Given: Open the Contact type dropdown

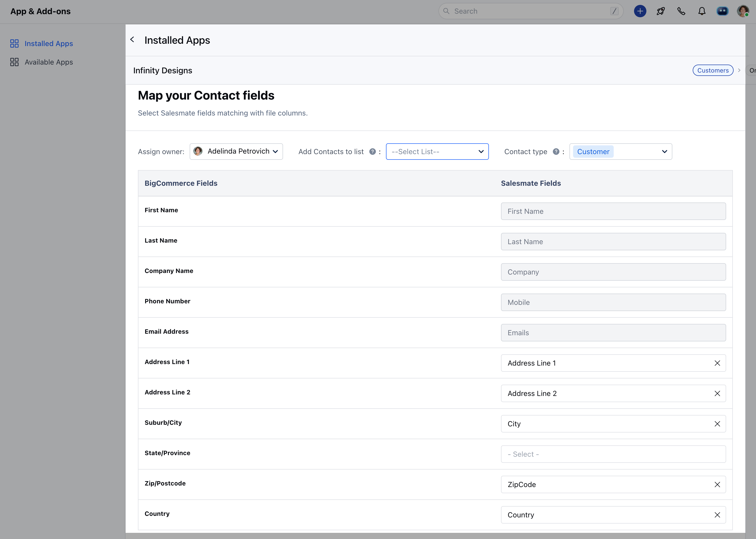Looking at the screenshot, I should coord(620,151).
